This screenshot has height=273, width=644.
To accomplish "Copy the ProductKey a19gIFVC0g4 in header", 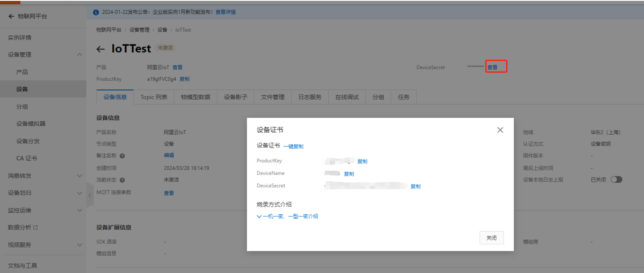I will (x=184, y=79).
